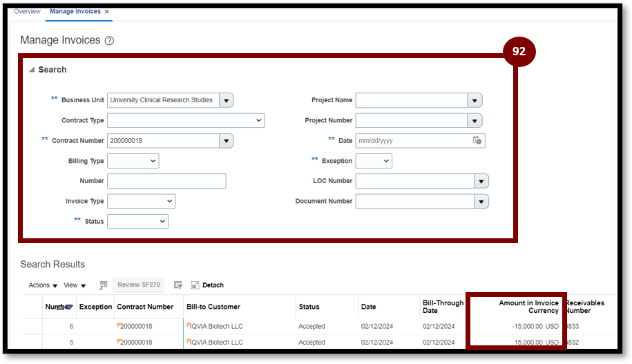The width and height of the screenshot is (632, 364).
Task: Click the Detach icon
Action: [195, 285]
